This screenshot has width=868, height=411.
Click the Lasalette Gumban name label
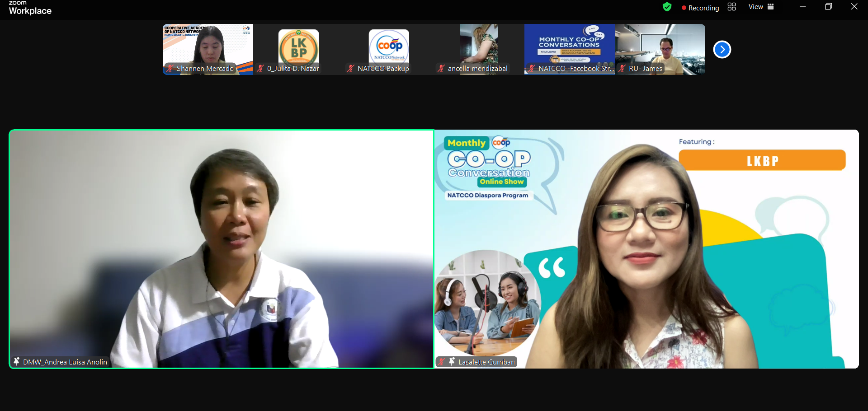point(486,362)
